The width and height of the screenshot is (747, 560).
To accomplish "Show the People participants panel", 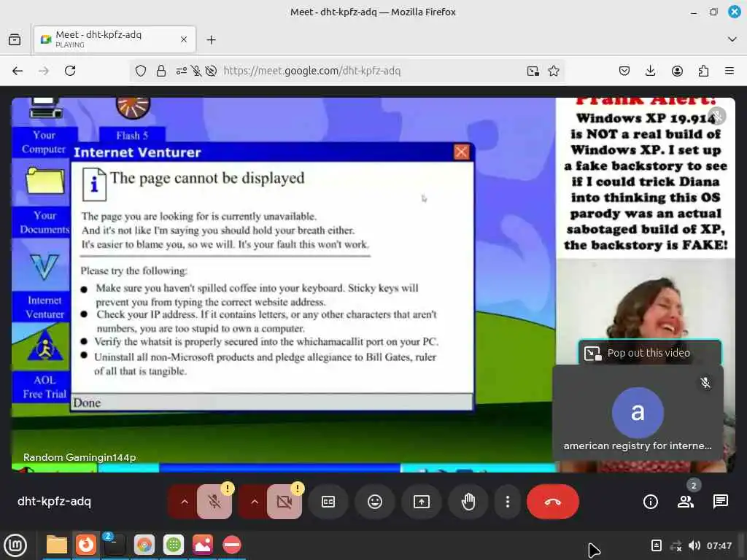I will tap(686, 502).
